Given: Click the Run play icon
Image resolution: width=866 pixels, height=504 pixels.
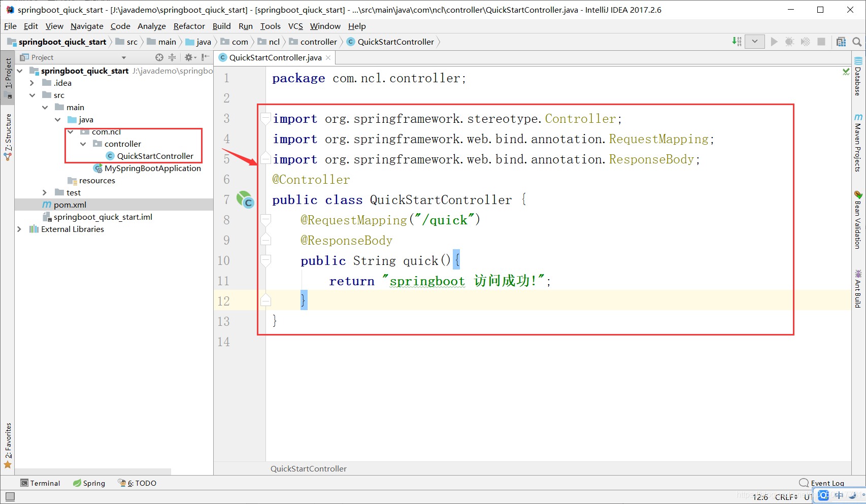Looking at the screenshot, I should click(774, 42).
